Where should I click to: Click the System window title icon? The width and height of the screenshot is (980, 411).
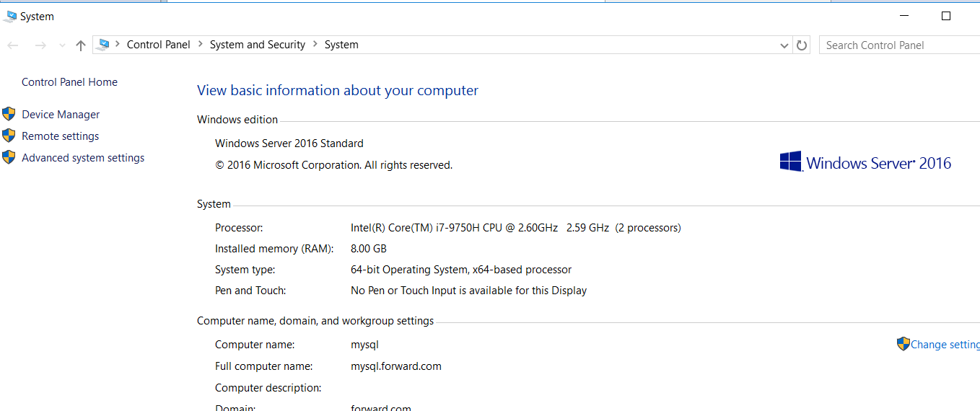10,16
